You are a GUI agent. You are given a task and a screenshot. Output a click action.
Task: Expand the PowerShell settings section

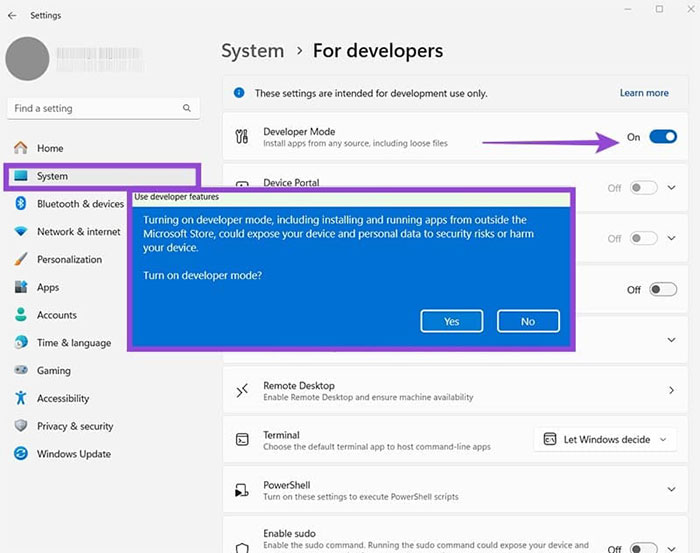click(671, 489)
